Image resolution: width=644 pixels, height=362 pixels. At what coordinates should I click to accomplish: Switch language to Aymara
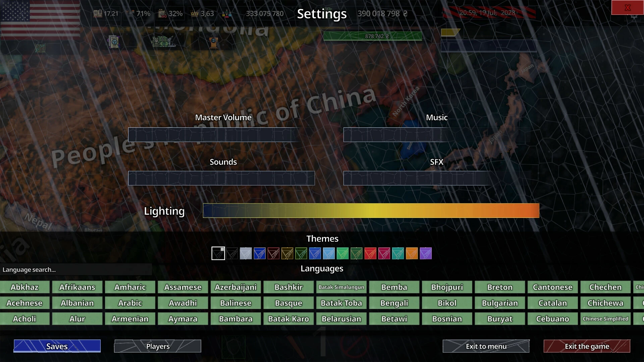click(x=183, y=319)
